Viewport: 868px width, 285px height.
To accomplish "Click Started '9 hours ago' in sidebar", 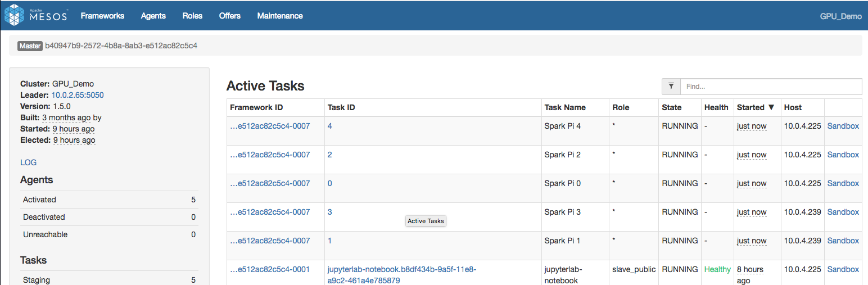I will pyautogui.click(x=73, y=129).
